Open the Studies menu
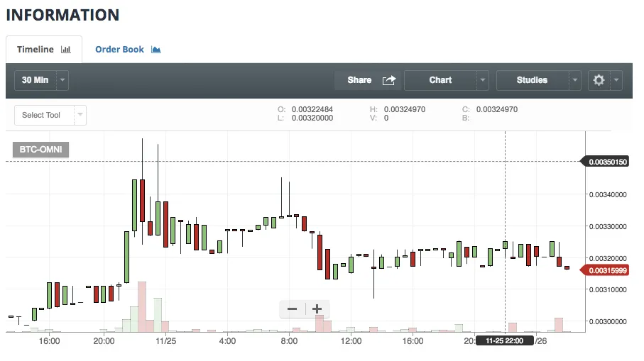644x361 pixels. point(533,80)
